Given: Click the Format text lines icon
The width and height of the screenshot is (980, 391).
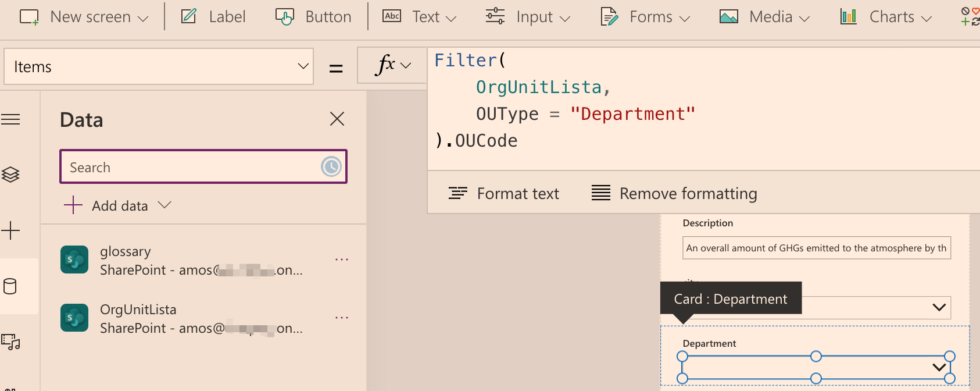Looking at the screenshot, I should click(458, 193).
